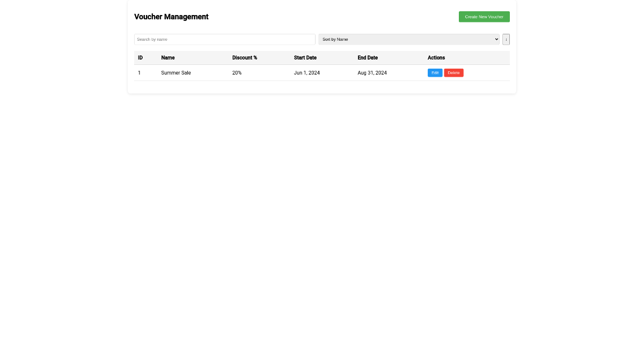The image size is (644, 338).
Task: Click the end date Aug 31, 2024
Action: pyautogui.click(x=372, y=72)
